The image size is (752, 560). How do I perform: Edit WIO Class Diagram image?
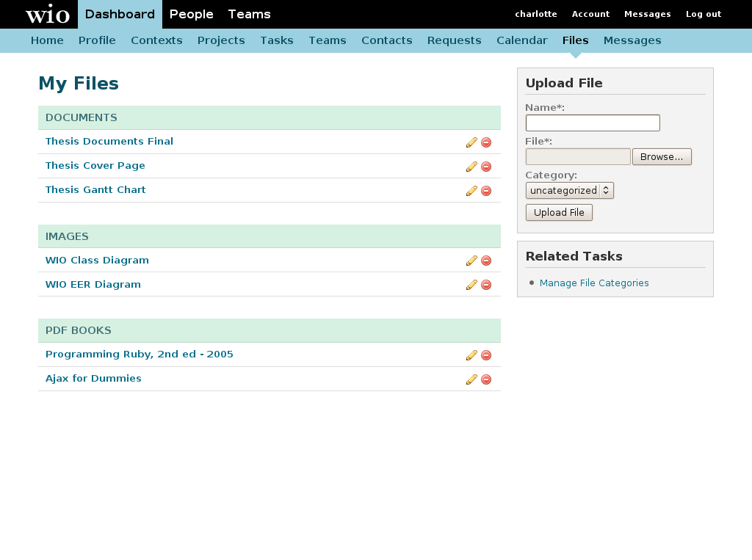coord(471,261)
